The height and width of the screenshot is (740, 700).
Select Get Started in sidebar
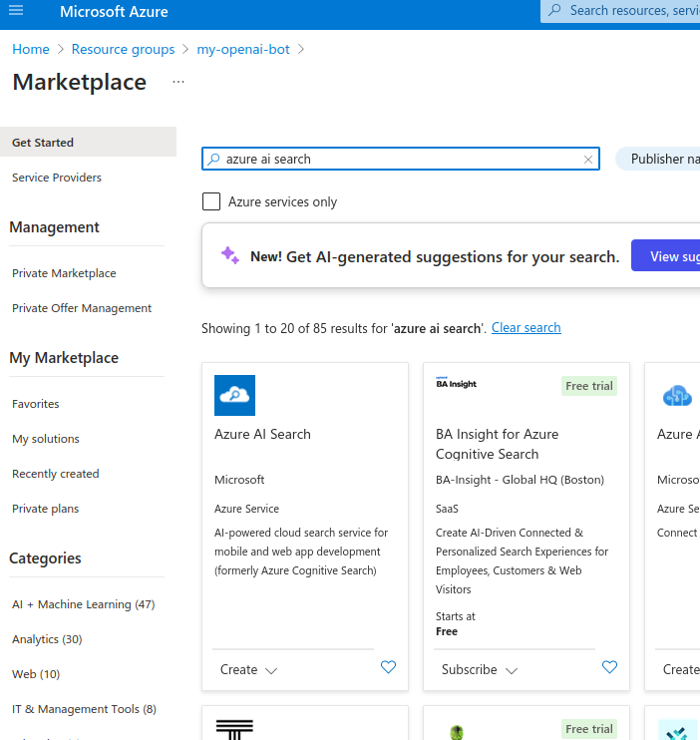(89, 142)
